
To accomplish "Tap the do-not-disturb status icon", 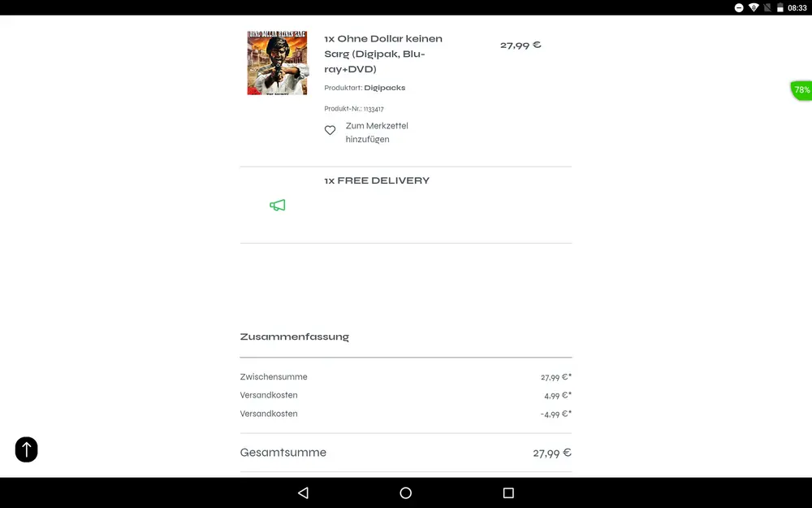I will point(739,8).
